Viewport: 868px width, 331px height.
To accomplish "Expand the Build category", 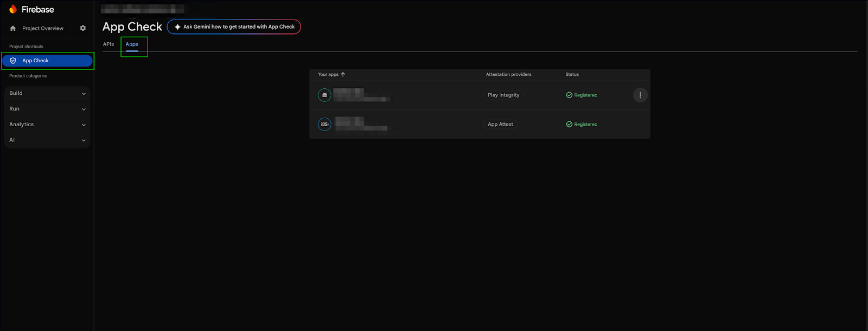I will [47, 93].
